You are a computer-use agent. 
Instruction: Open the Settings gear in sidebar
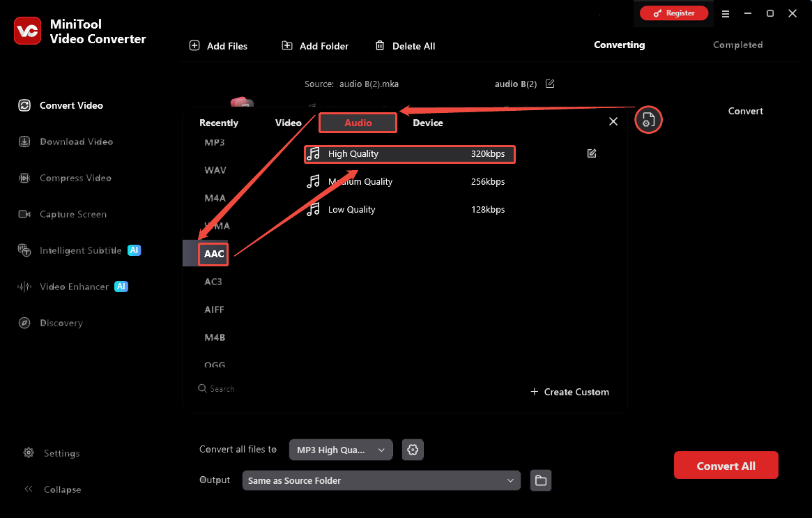(29, 452)
